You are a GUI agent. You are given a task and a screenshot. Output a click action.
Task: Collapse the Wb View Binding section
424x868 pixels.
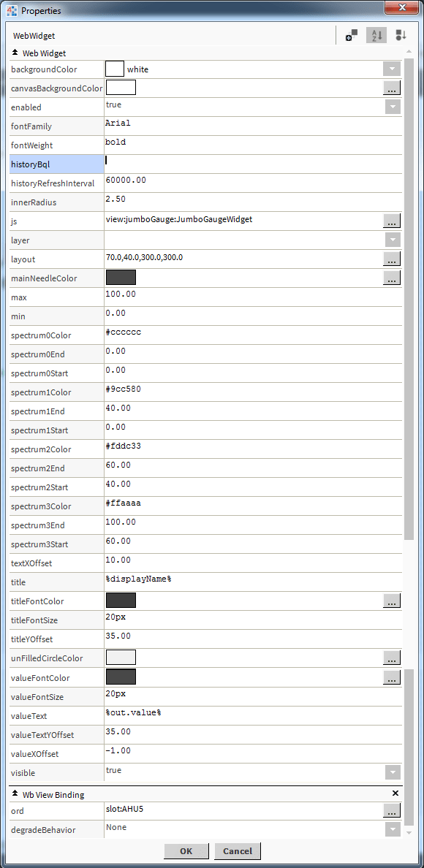click(x=15, y=793)
